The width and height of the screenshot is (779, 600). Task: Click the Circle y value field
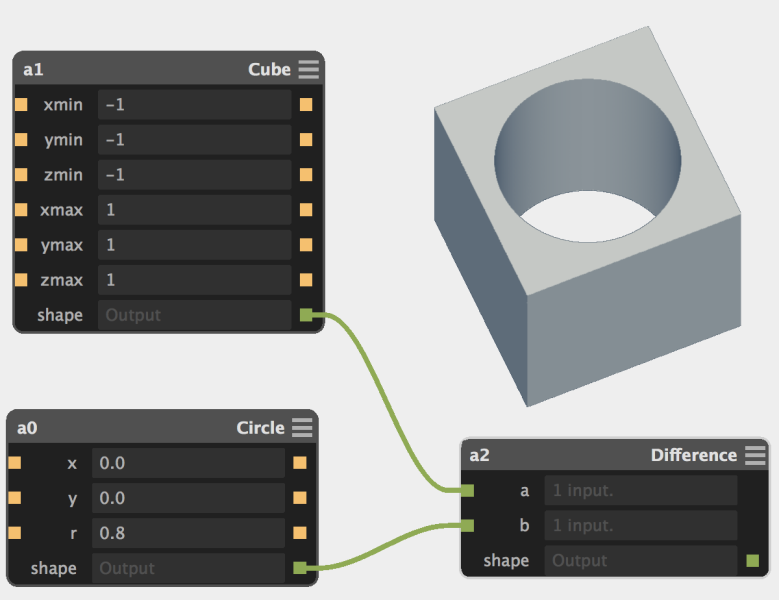pos(188,498)
